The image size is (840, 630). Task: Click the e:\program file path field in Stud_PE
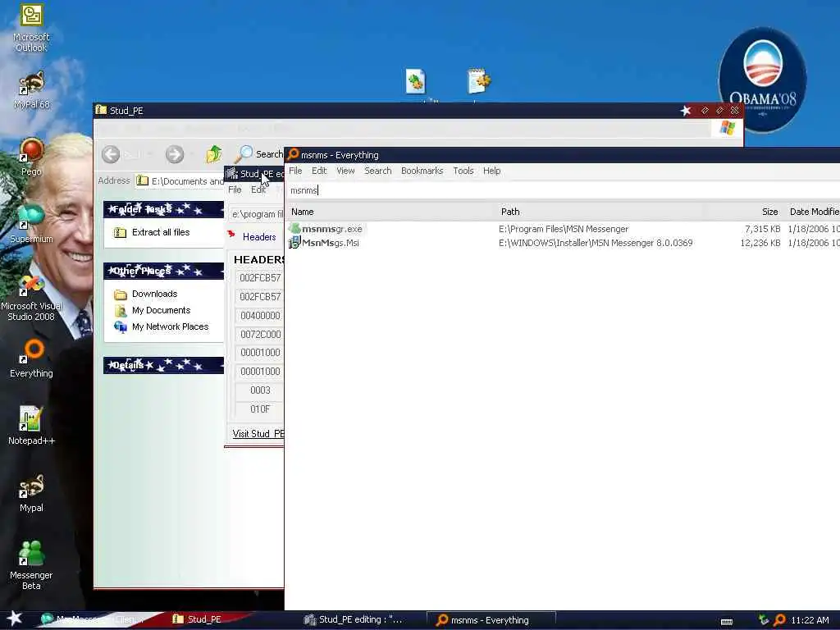[256, 214]
